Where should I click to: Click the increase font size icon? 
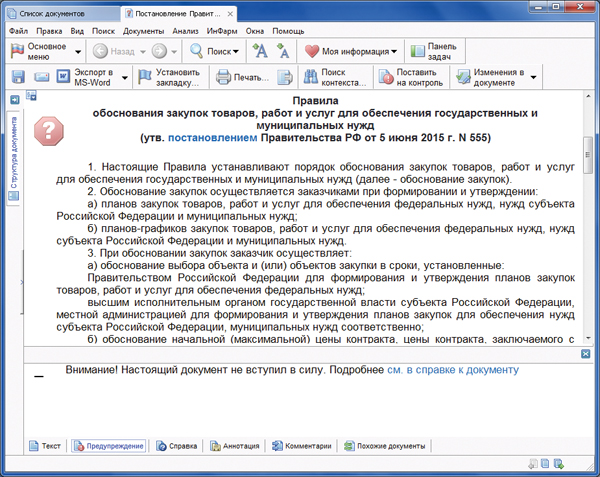[x=260, y=51]
